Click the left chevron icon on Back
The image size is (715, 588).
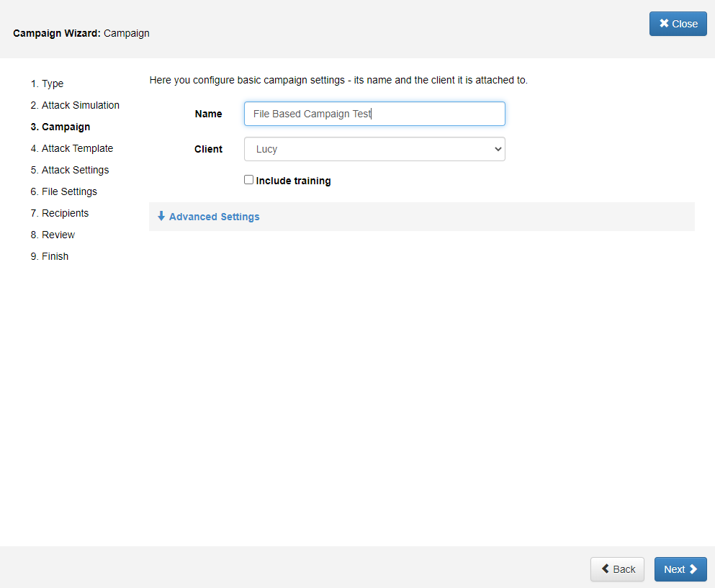coord(605,569)
